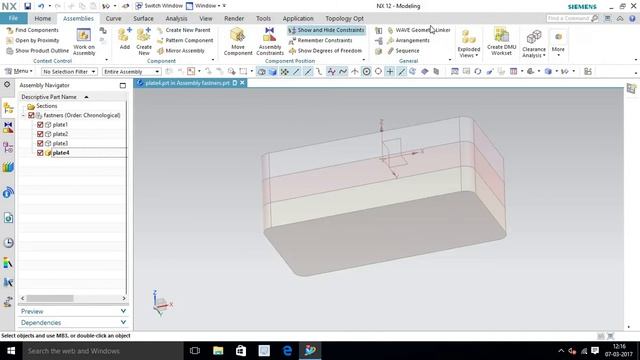Click the Windows Start button

(x=11, y=351)
